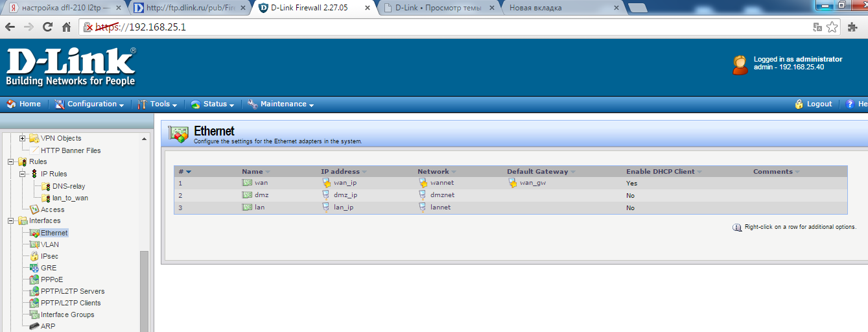Image resolution: width=868 pixels, height=332 pixels.
Task: Click the browser Home button
Action: click(x=66, y=27)
